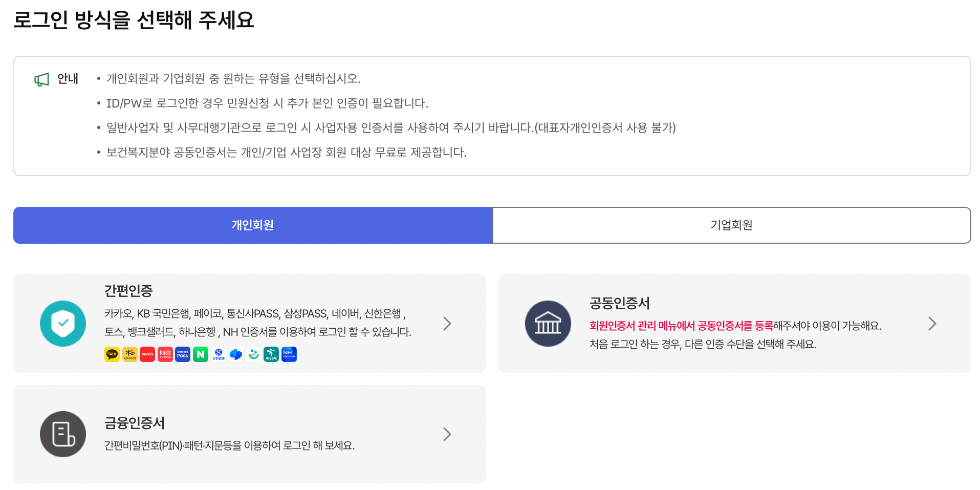Switch to the 기업회원 tab
980x490 pixels.
(x=731, y=225)
